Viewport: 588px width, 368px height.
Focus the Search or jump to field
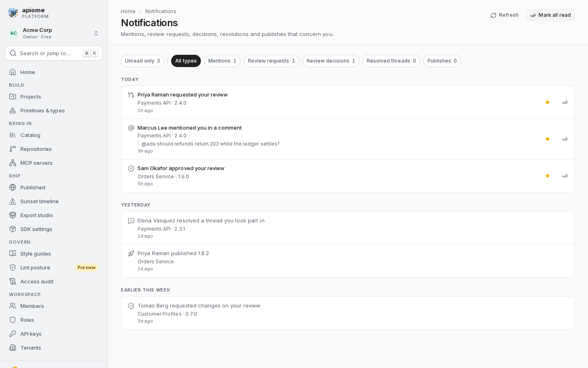pos(54,53)
